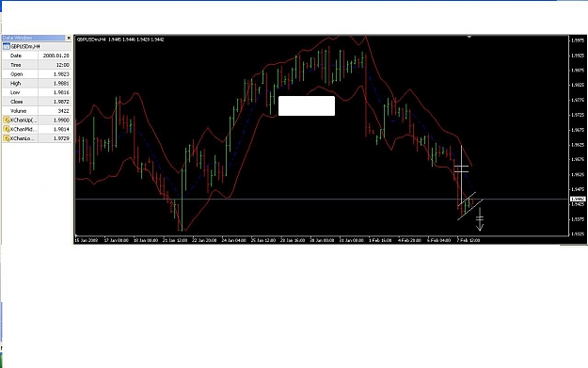Select the GBPUSDm,H4 row in Data Window
The width and height of the screenshot is (588, 368).
coord(37,46)
